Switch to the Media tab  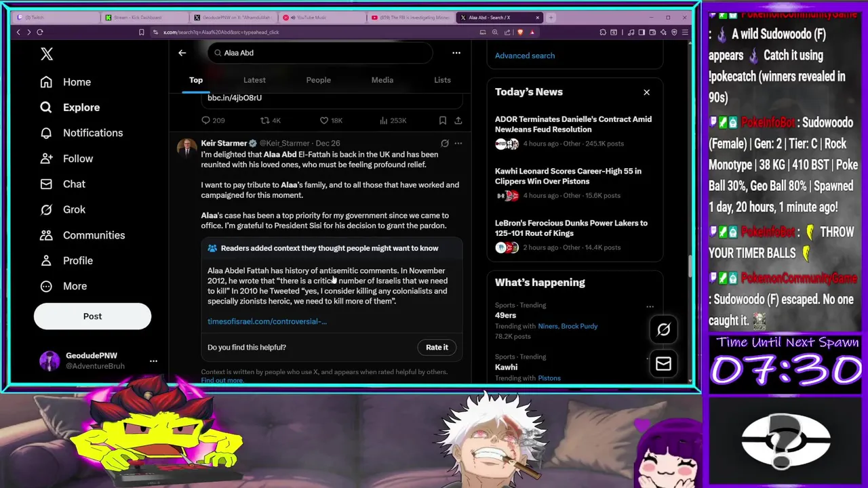[x=382, y=80]
